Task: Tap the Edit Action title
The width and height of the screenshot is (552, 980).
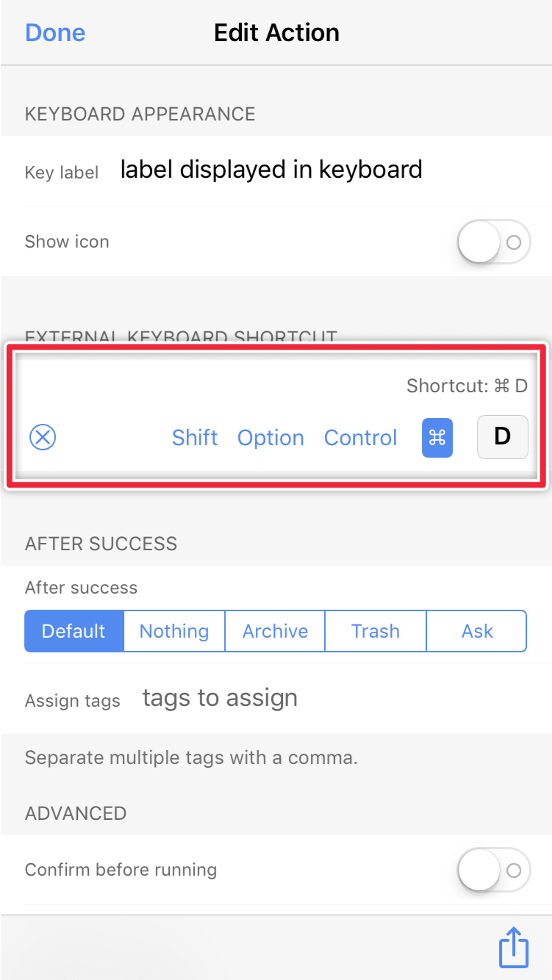Action: [276, 33]
